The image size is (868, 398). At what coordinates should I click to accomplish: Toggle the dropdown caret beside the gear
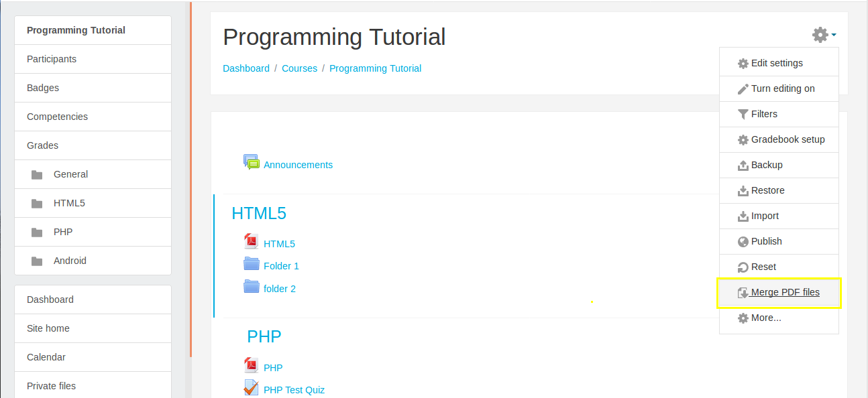[833, 36]
